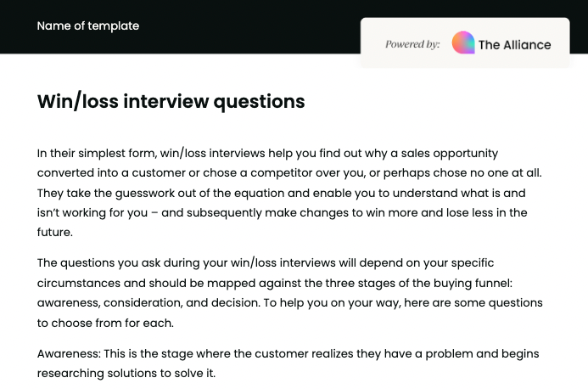Click the line starting 'They take the guesswork'
Screen dimensions: 588x389
coord(281,193)
